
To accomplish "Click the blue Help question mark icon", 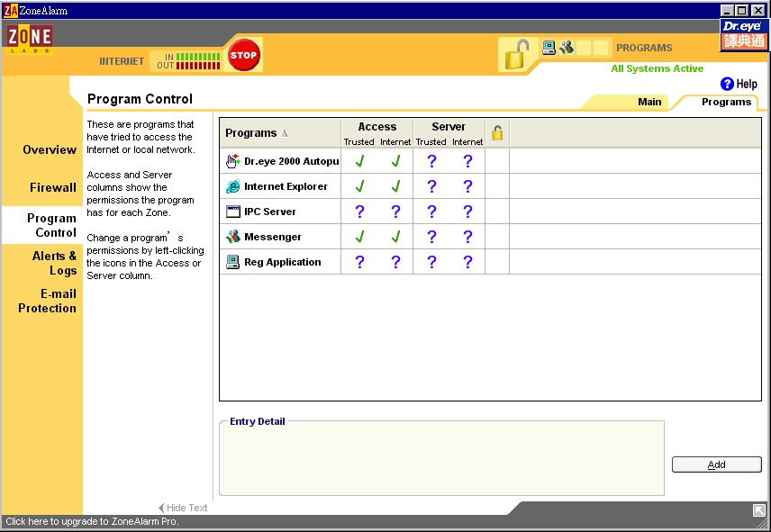I will pos(727,84).
